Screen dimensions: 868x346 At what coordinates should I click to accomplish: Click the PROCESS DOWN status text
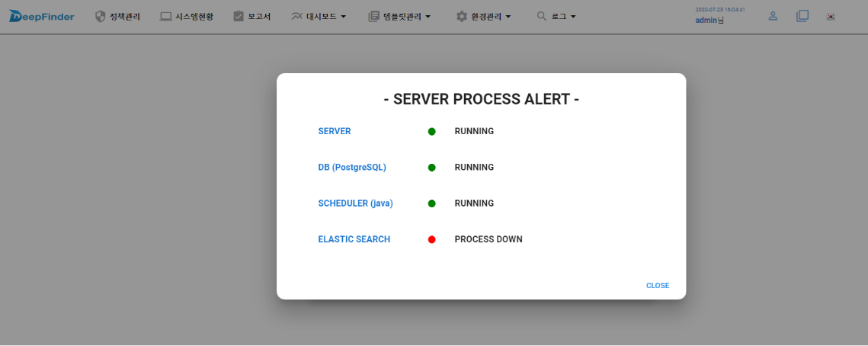[x=488, y=239]
